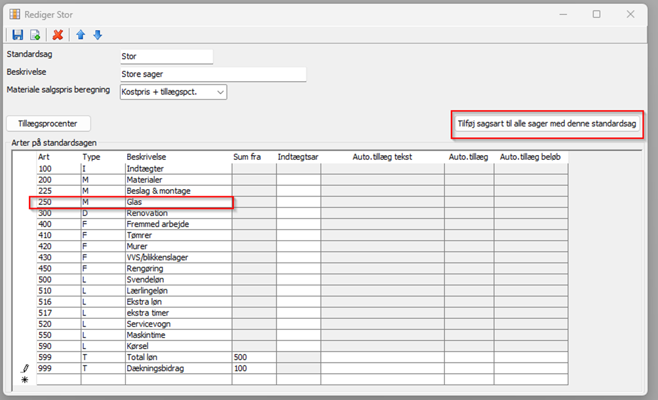Click the new document icon with green plus
Viewport: 658px width, 400px height.
(x=35, y=35)
